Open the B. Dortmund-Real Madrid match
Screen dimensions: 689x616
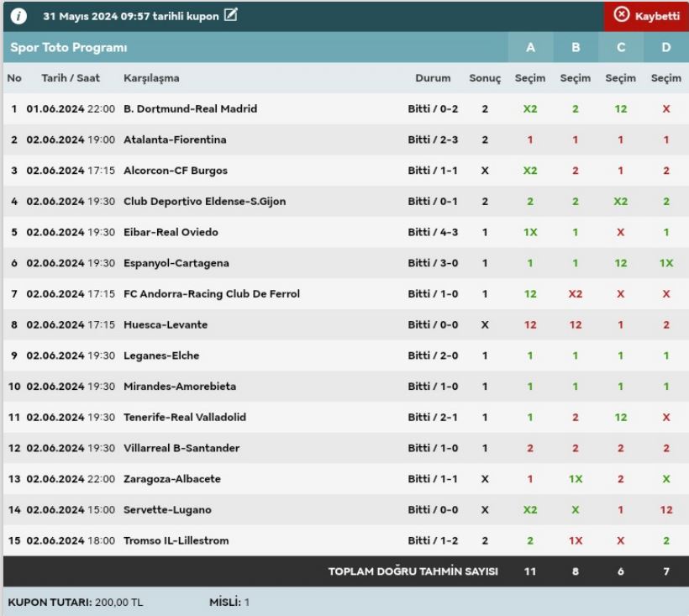click(190, 109)
